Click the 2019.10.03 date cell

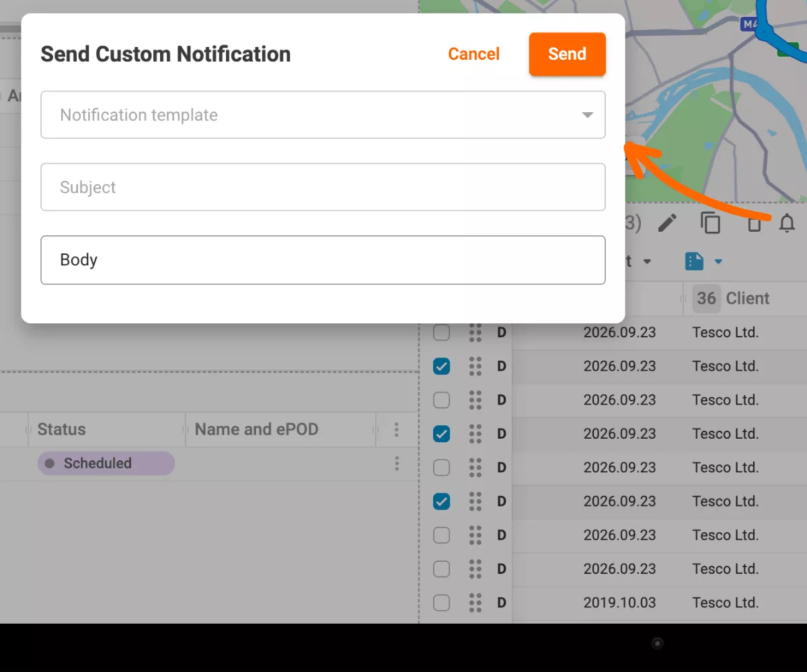coord(619,603)
